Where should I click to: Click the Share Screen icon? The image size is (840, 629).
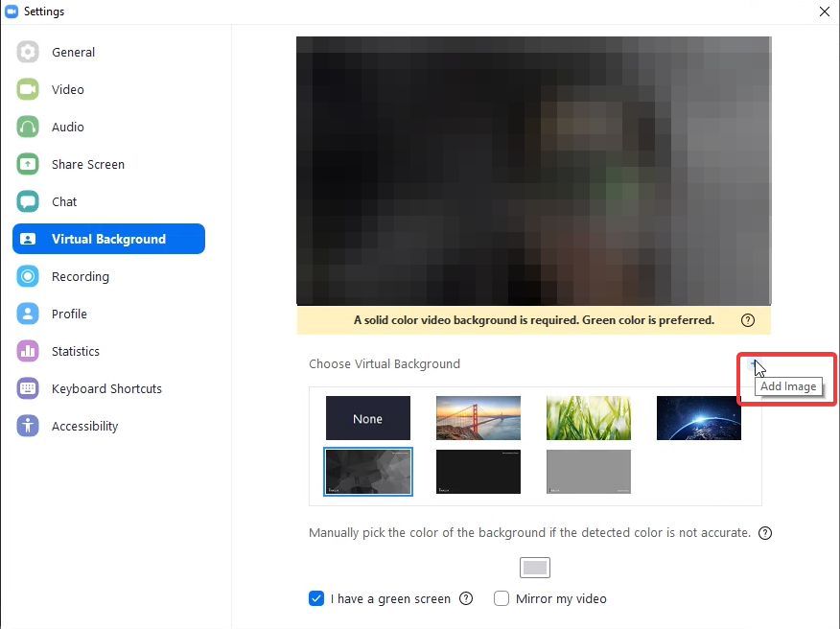coord(27,164)
